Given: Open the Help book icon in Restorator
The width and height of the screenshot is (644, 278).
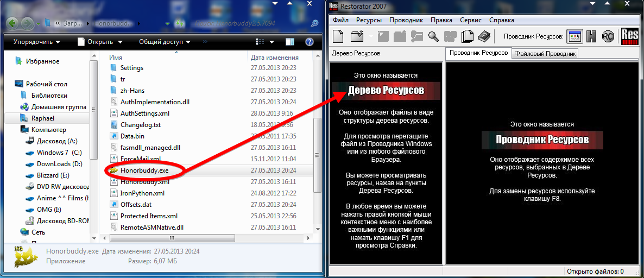Looking at the screenshot, I should (x=484, y=36).
